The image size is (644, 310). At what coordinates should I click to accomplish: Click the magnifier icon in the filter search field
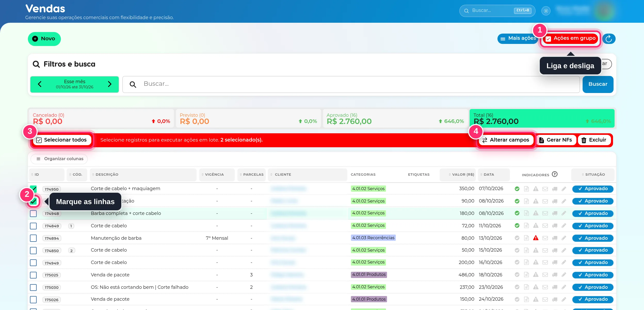(133, 84)
